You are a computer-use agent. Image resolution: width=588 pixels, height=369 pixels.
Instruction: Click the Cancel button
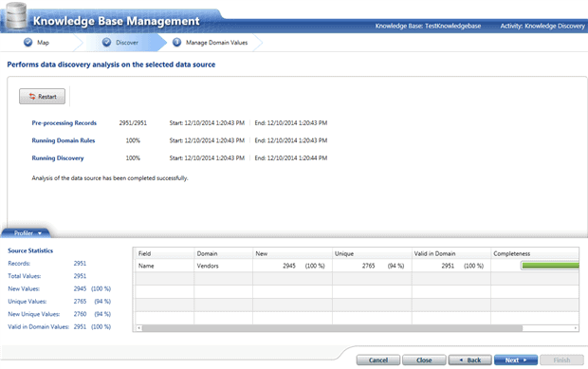[378, 360]
